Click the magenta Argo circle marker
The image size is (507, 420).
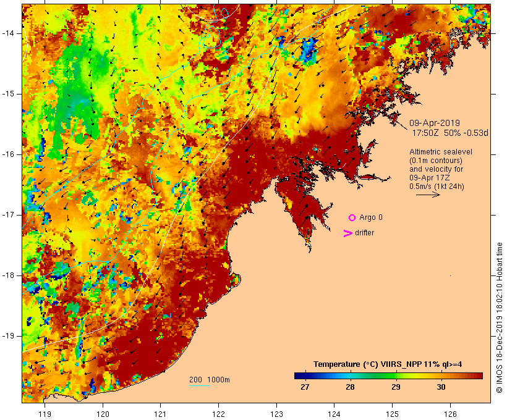pyautogui.click(x=352, y=218)
